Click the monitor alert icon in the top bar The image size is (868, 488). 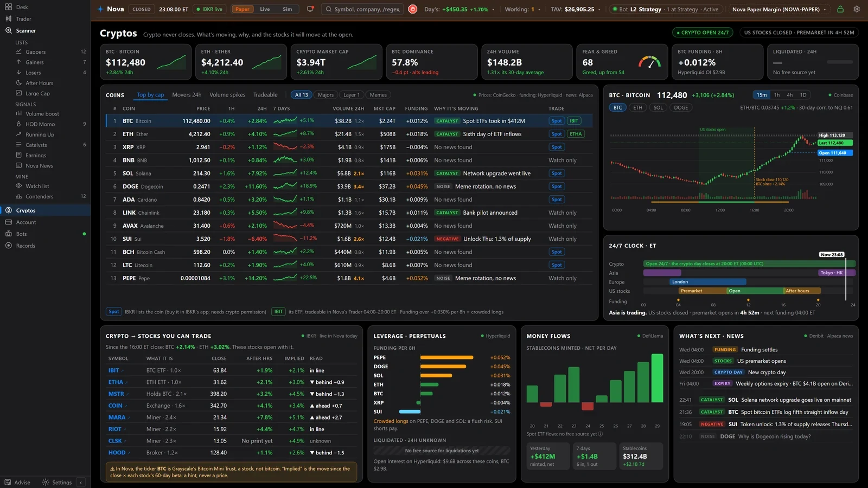(310, 9)
